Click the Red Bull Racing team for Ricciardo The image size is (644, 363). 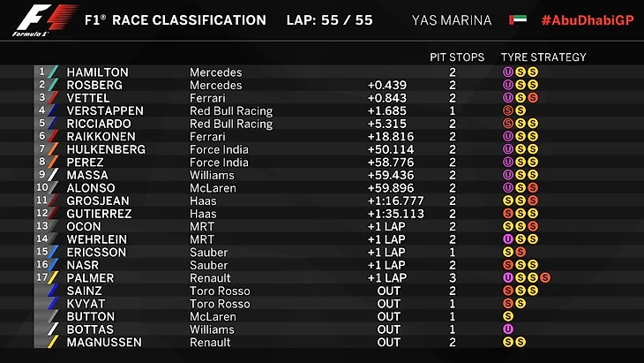coord(231,125)
